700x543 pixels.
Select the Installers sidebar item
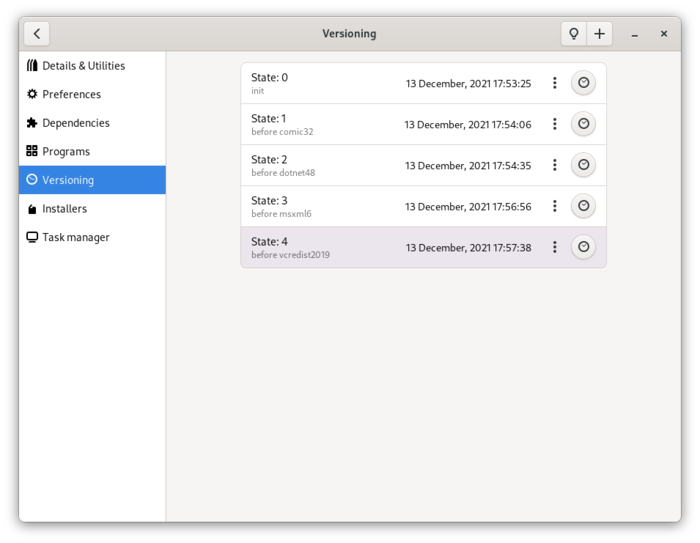point(64,209)
